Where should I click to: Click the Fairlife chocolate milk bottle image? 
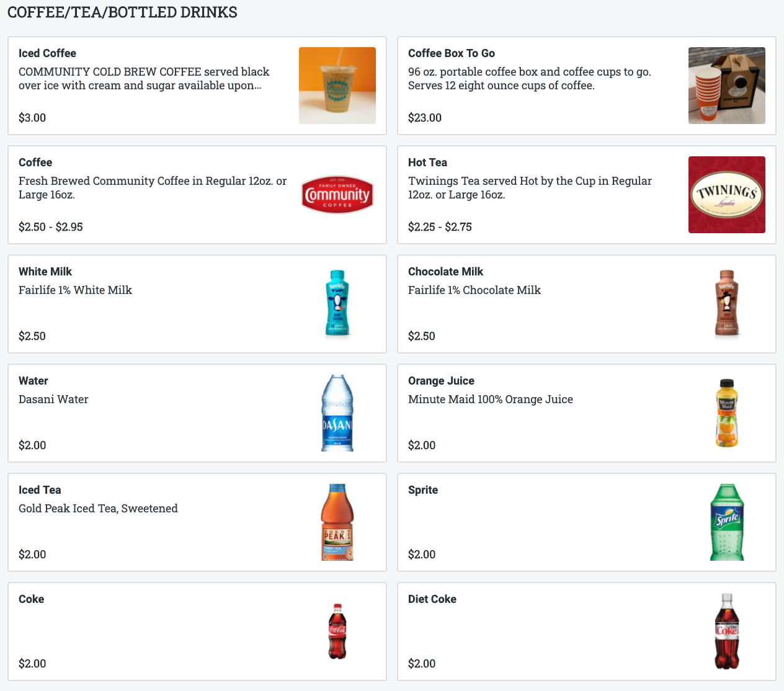726,304
